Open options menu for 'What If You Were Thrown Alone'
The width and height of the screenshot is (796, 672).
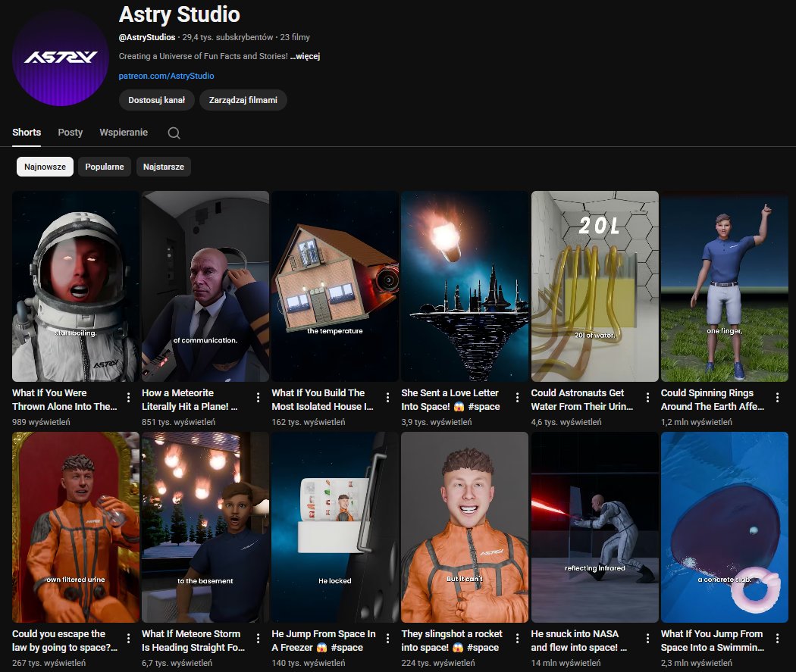click(x=128, y=397)
